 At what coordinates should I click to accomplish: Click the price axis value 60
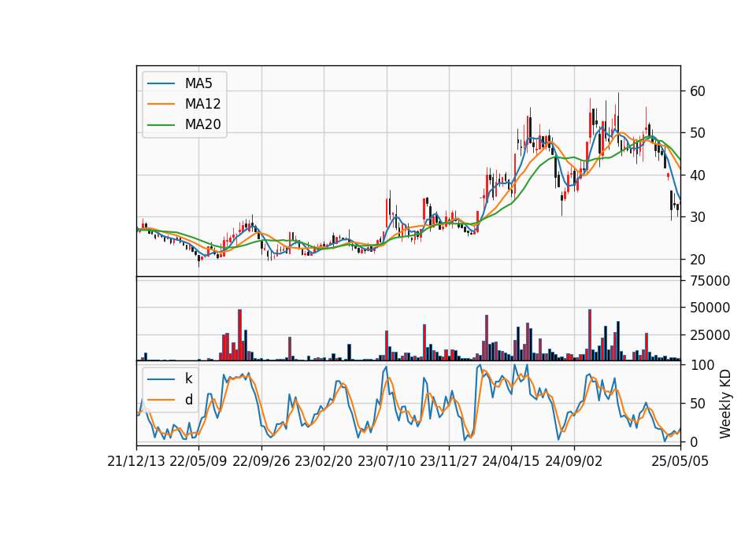pos(698,91)
